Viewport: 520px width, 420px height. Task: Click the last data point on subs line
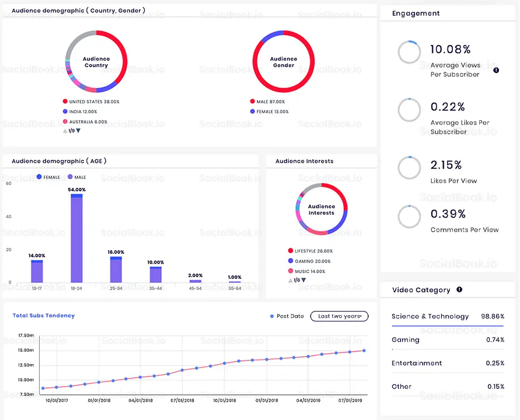[x=364, y=351]
